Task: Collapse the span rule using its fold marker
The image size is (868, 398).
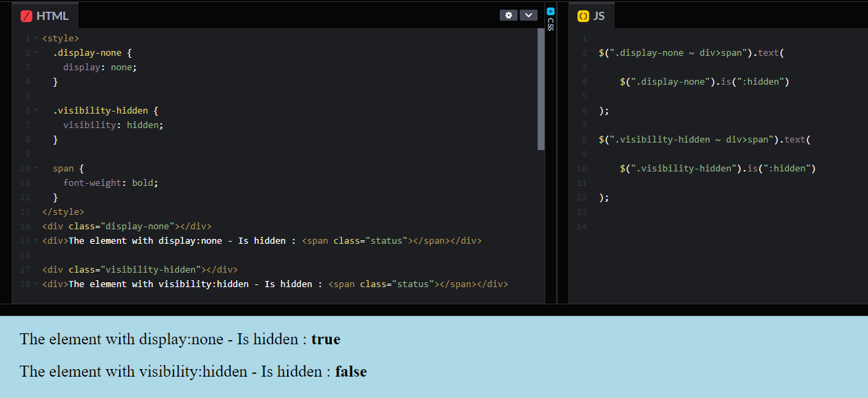Action: tap(36, 168)
